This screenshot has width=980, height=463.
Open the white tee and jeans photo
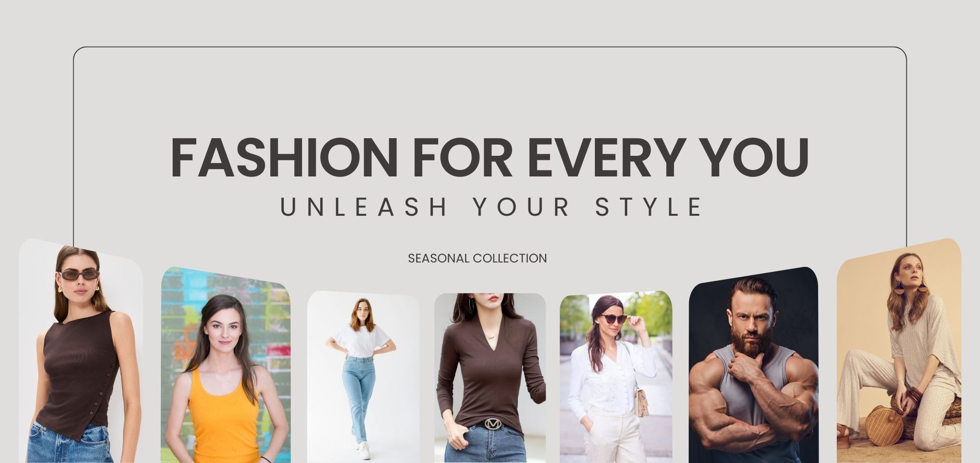[363, 377]
